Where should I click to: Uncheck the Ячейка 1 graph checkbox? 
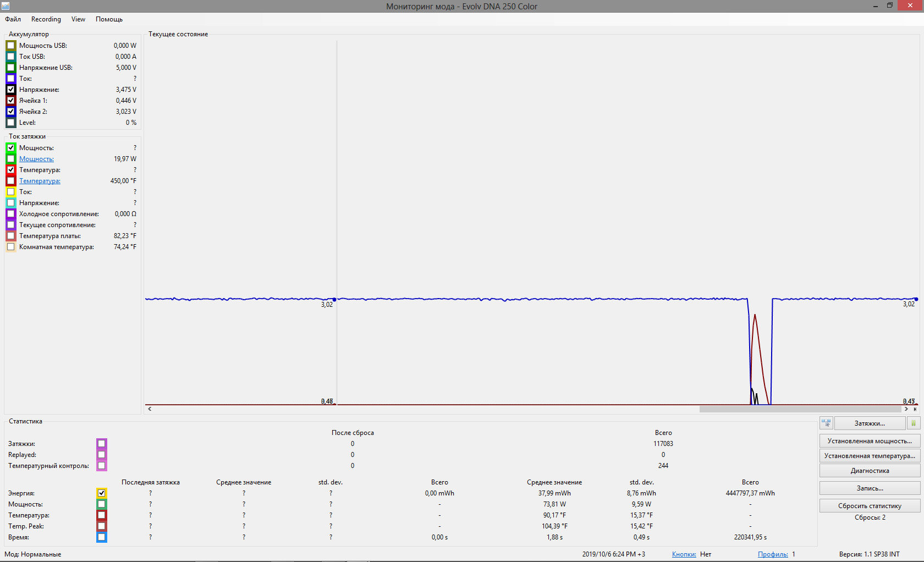(x=11, y=101)
